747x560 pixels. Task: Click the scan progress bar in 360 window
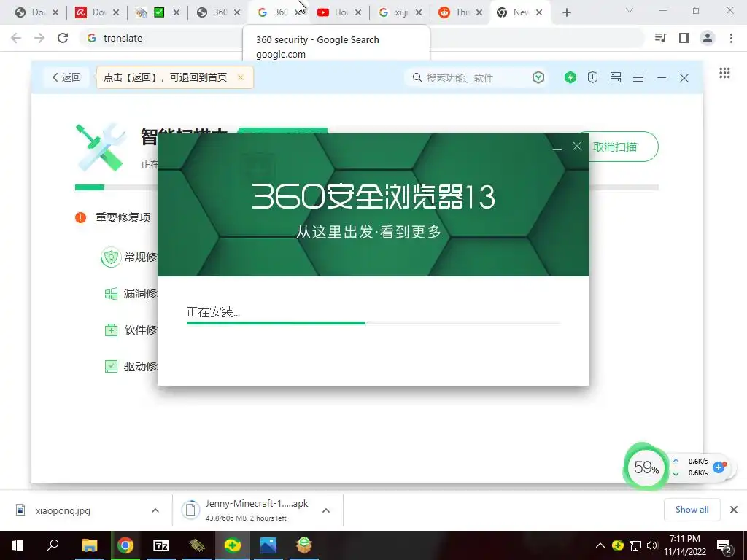(x=367, y=187)
